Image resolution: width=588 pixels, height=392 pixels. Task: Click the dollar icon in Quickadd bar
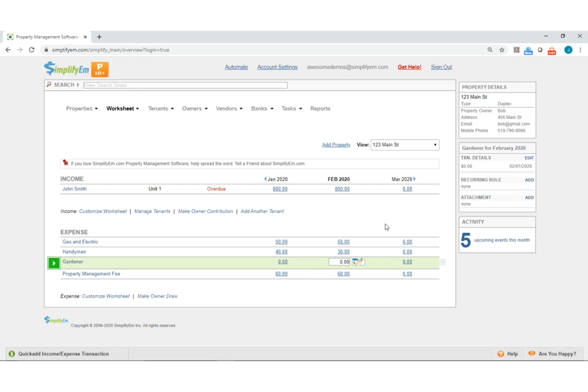12,354
